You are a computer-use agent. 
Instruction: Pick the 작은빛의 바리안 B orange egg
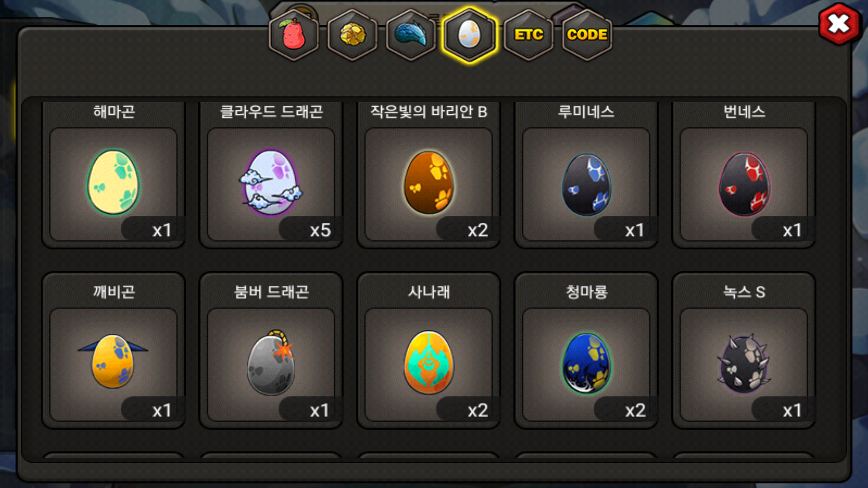click(429, 183)
